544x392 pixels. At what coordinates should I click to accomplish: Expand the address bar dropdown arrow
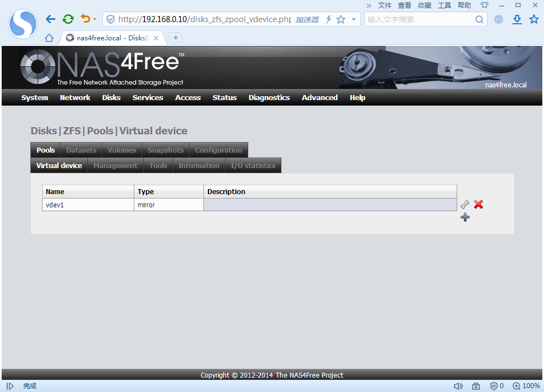pyautogui.click(x=354, y=19)
